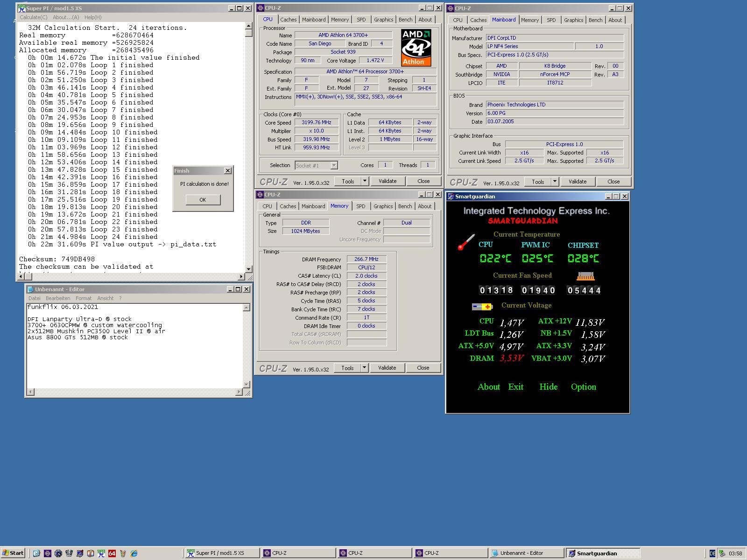Click the Core Speed value 3199.76 MHz
Image resolution: width=747 pixels, height=560 pixels.
click(x=316, y=122)
